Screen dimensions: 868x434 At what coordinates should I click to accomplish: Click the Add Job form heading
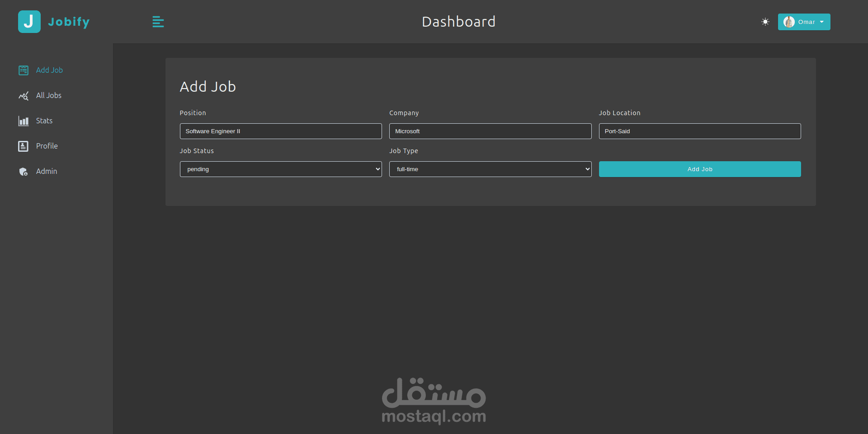pos(208,86)
